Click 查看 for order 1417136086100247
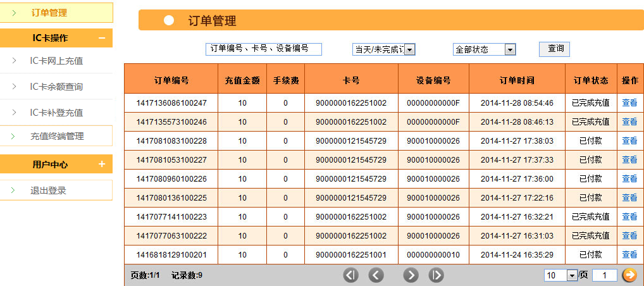This screenshot has height=286, width=644. point(629,103)
